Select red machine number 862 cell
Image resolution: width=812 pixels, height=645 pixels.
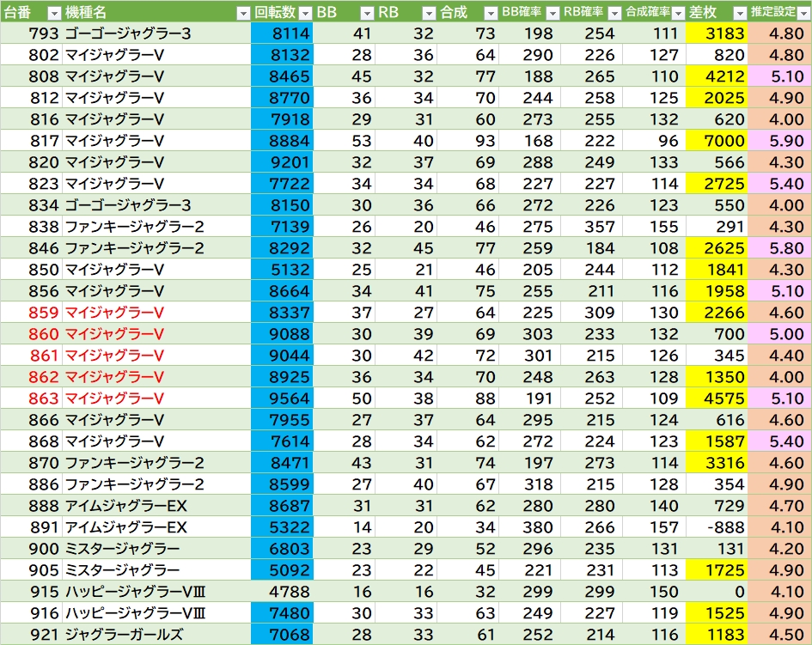coord(31,377)
